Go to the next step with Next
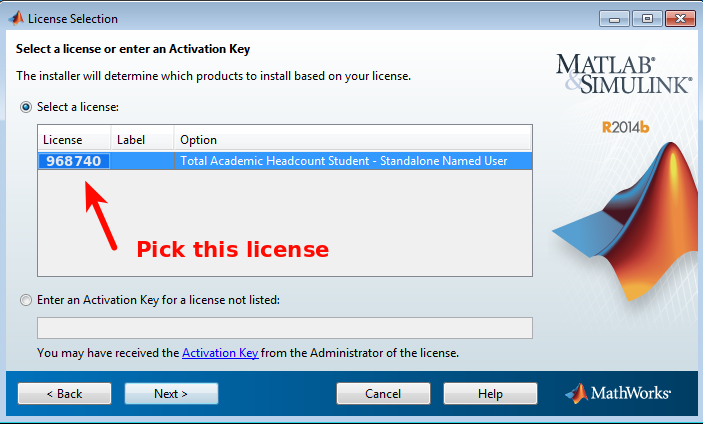 pos(171,394)
